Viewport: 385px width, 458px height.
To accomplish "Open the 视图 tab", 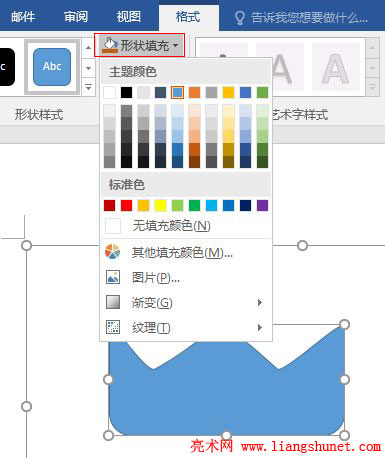I will coord(128,16).
